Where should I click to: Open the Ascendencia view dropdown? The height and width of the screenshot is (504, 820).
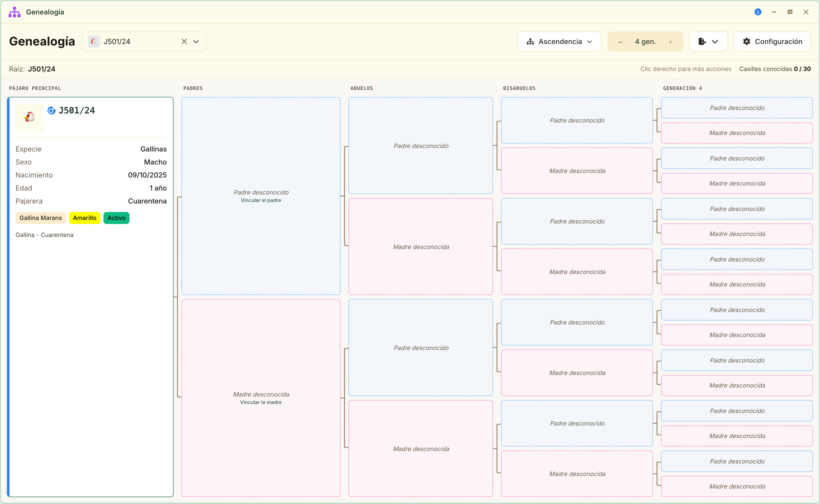click(x=559, y=41)
